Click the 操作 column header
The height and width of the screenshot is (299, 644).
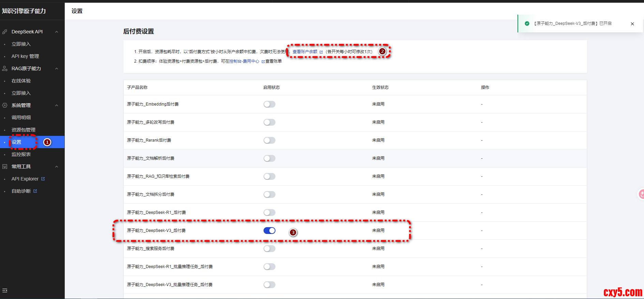pyautogui.click(x=485, y=88)
